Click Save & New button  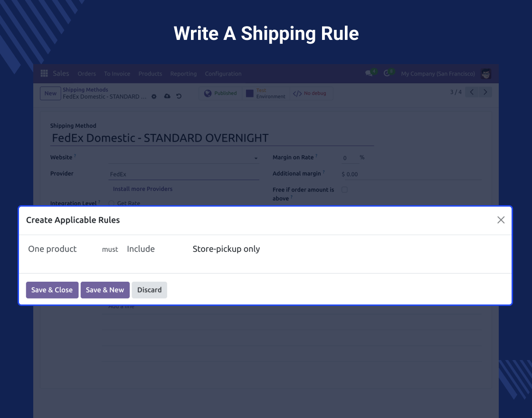point(105,290)
